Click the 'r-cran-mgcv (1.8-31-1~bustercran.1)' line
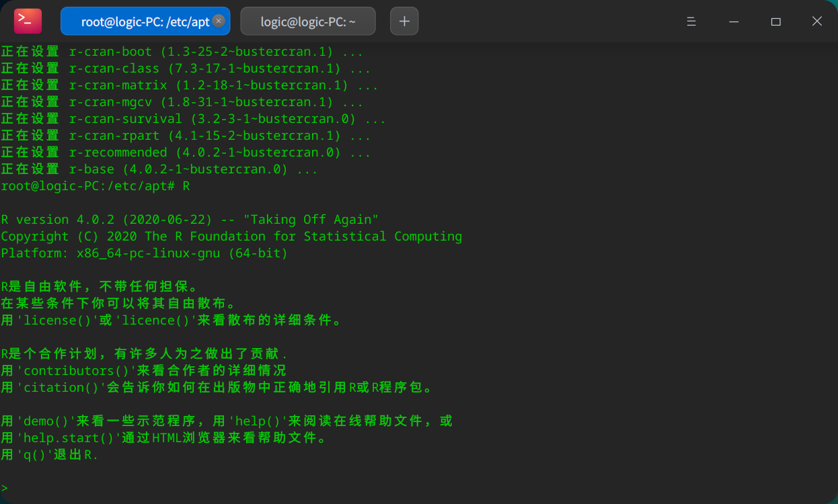The height and width of the screenshot is (504, 838). [x=182, y=102]
